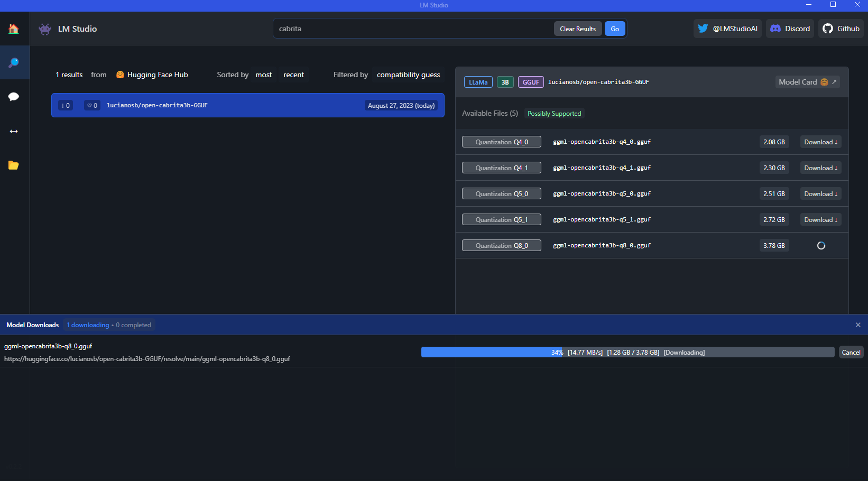Click the Go search button
This screenshot has width=868, height=481.
click(x=615, y=29)
